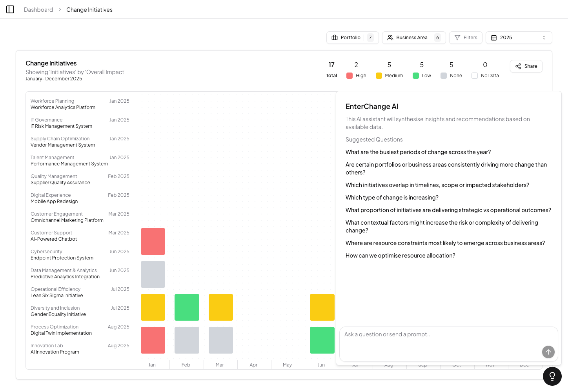
Task: Click the Business Area people icon
Action: coord(390,38)
